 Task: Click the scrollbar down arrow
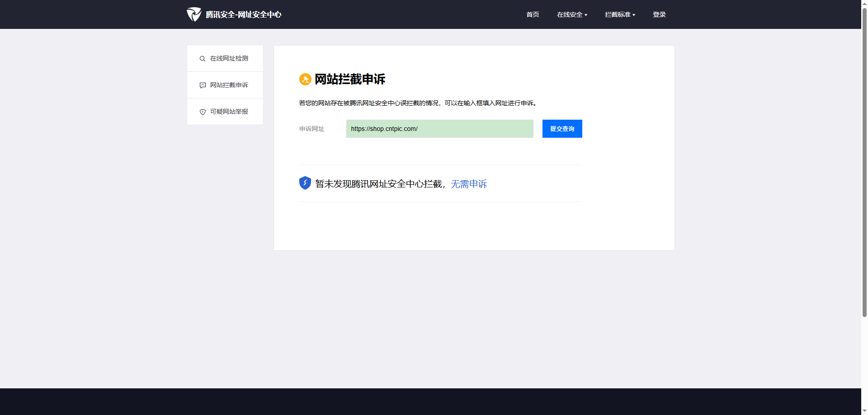coord(864,411)
